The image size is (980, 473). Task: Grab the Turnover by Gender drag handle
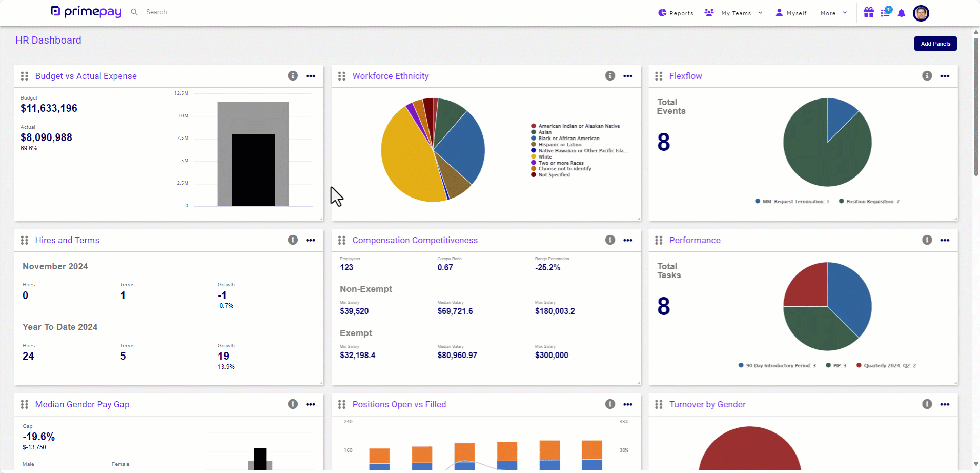coord(659,404)
